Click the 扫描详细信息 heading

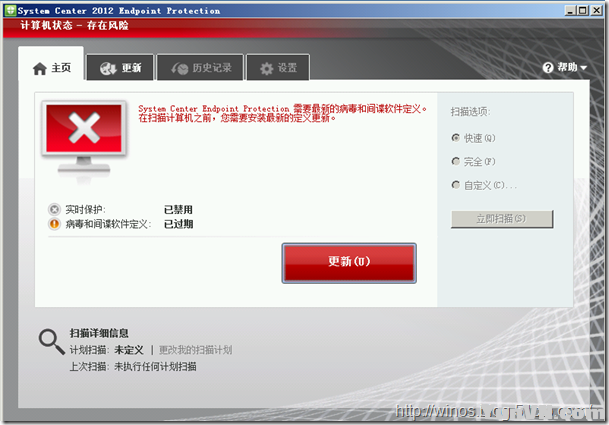pyautogui.click(x=99, y=333)
